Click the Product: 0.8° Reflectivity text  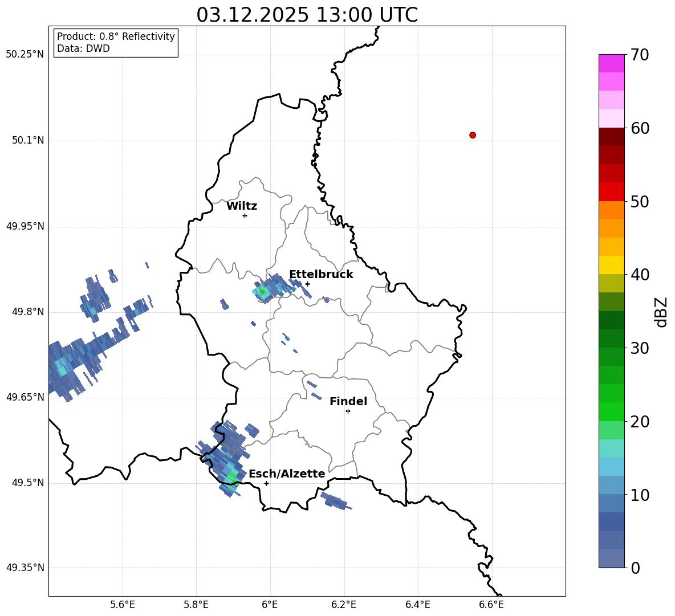(116, 36)
